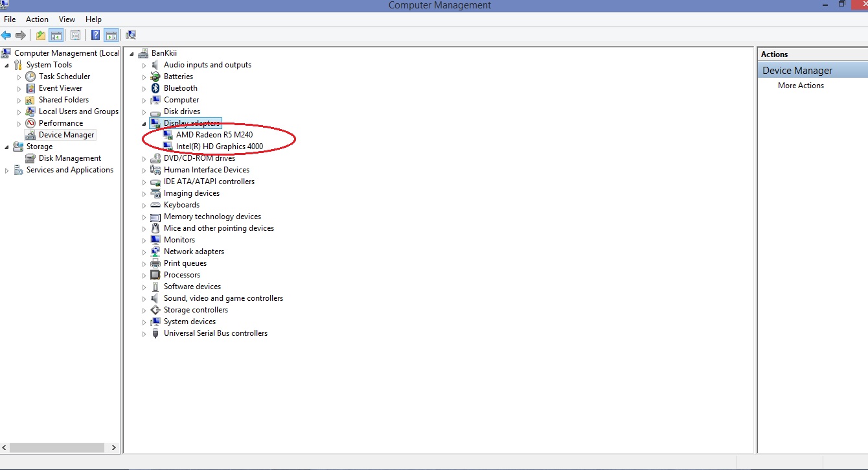This screenshot has width=868, height=470.
Task: Click Memory technology devices icon
Action: click(x=155, y=217)
